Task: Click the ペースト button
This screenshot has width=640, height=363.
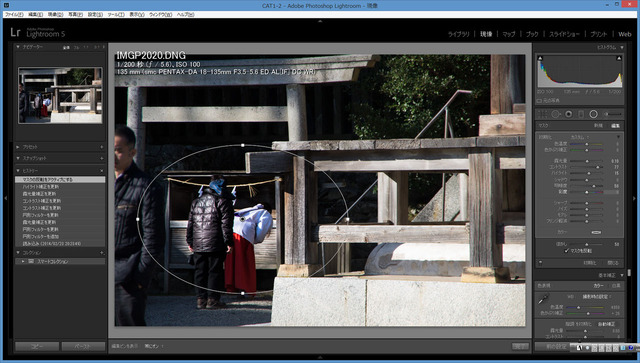Action: 83,347
